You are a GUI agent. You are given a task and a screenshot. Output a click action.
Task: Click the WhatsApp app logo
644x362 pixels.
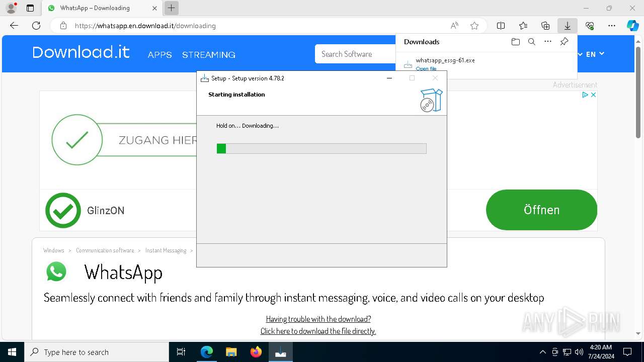(56, 271)
